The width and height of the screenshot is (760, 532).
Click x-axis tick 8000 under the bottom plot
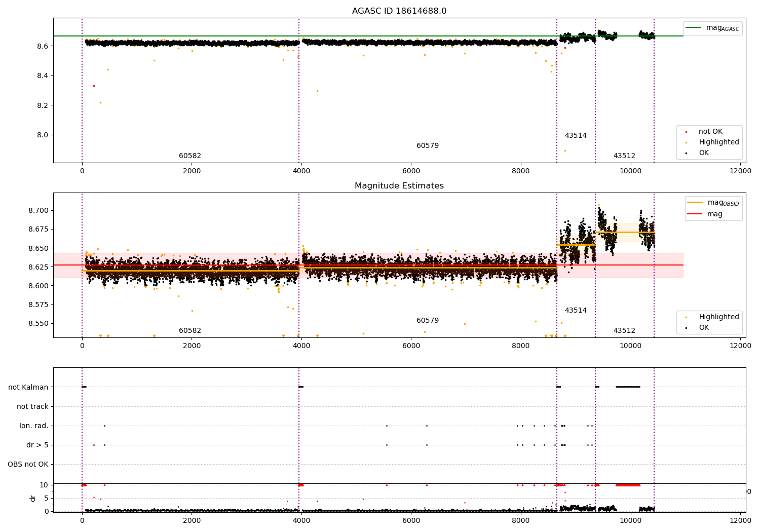[521, 520]
